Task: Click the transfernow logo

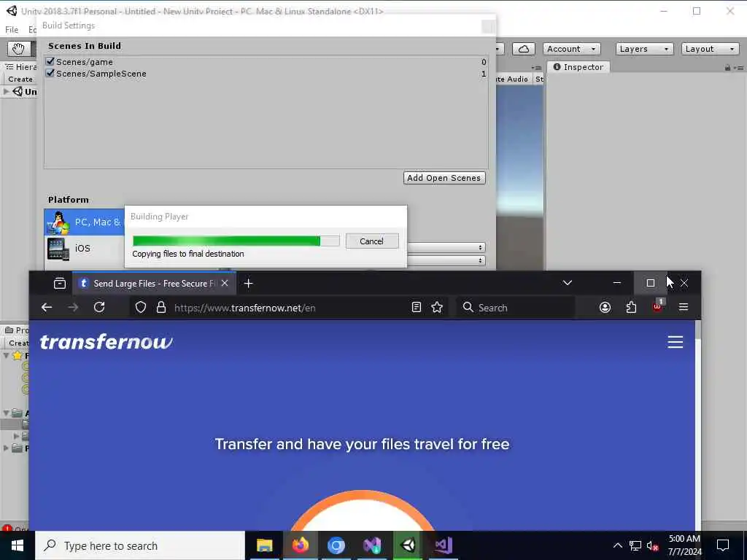Action: [x=107, y=342]
